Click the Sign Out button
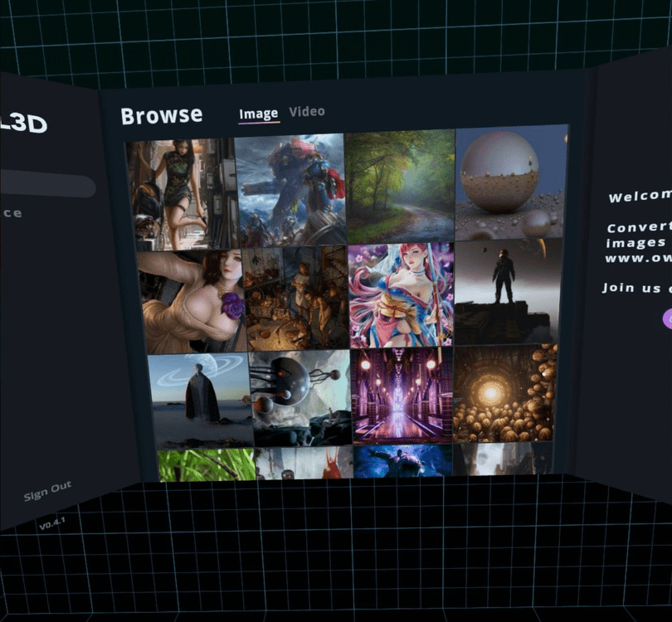This screenshot has width=672, height=622. click(x=47, y=491)
